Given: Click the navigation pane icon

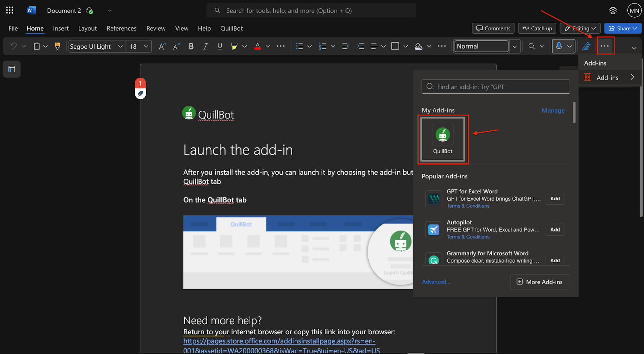Looking at the screenshot, I should point(12,69).
